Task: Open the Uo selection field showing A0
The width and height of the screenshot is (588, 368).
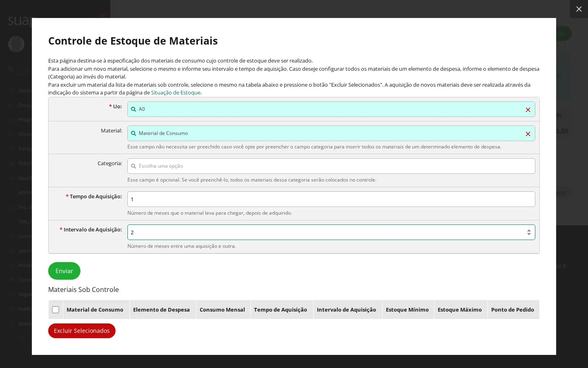Action: point(331,109)
